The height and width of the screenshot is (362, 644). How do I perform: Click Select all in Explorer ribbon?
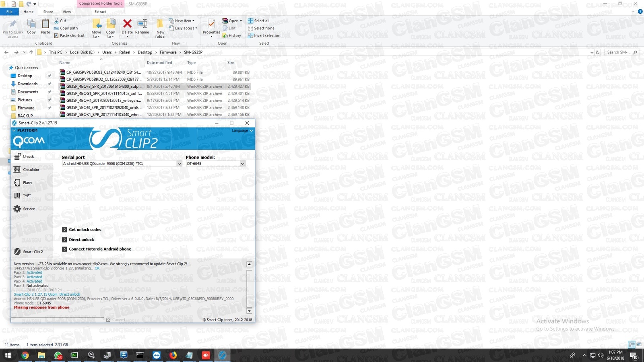click(x=258, y=21)
